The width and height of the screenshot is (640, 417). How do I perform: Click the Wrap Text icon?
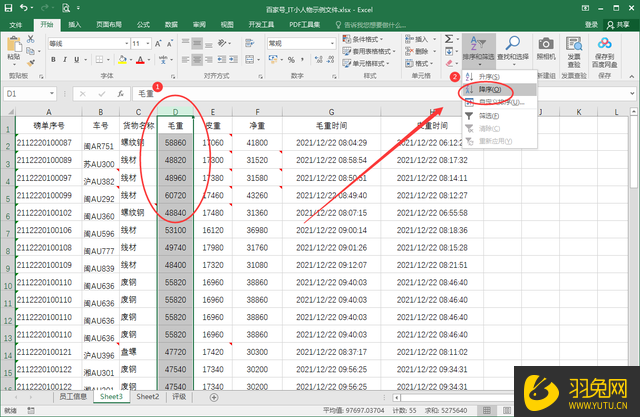249,43
